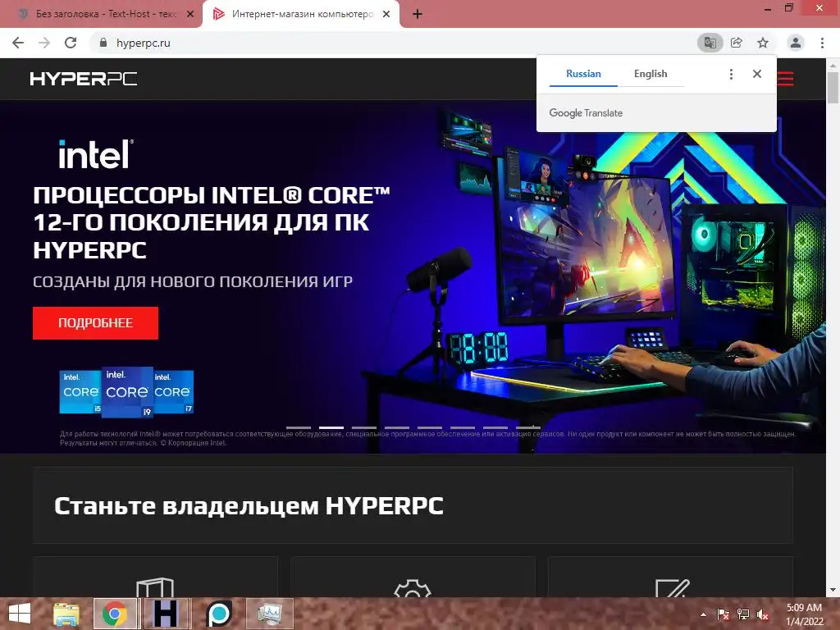Click the Chrome taskbar icon
840x630 pixels.
pos(115,614)
